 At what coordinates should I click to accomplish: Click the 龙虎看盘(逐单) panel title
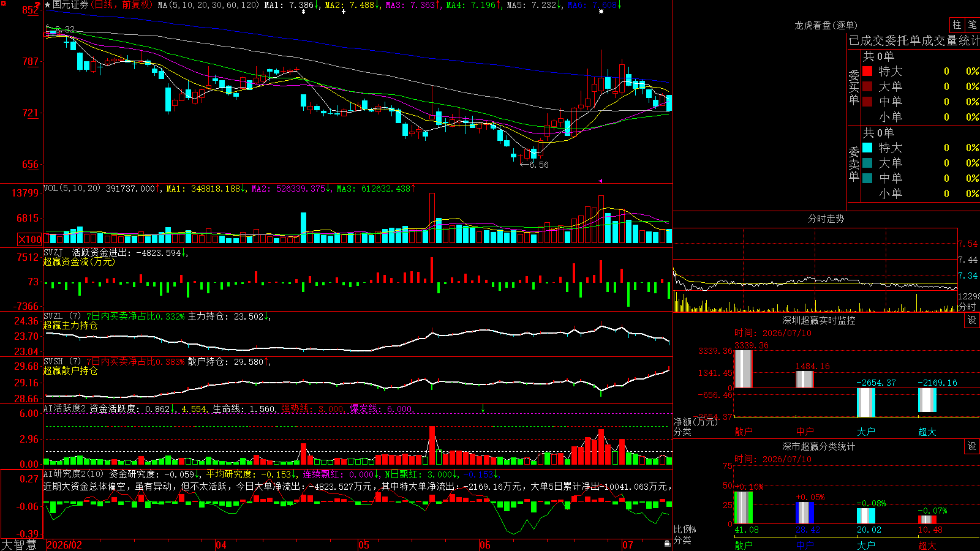[x=826, y=25]
